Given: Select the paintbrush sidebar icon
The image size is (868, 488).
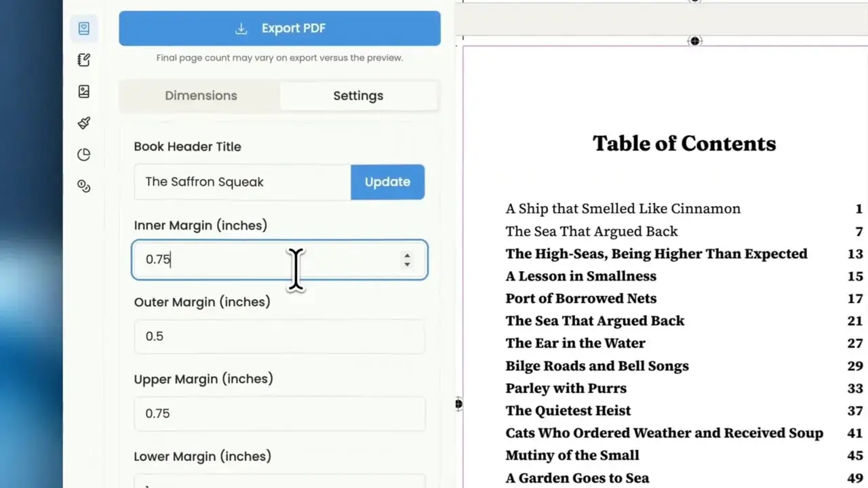Looking at the screenshot, I should pos(83,123).
